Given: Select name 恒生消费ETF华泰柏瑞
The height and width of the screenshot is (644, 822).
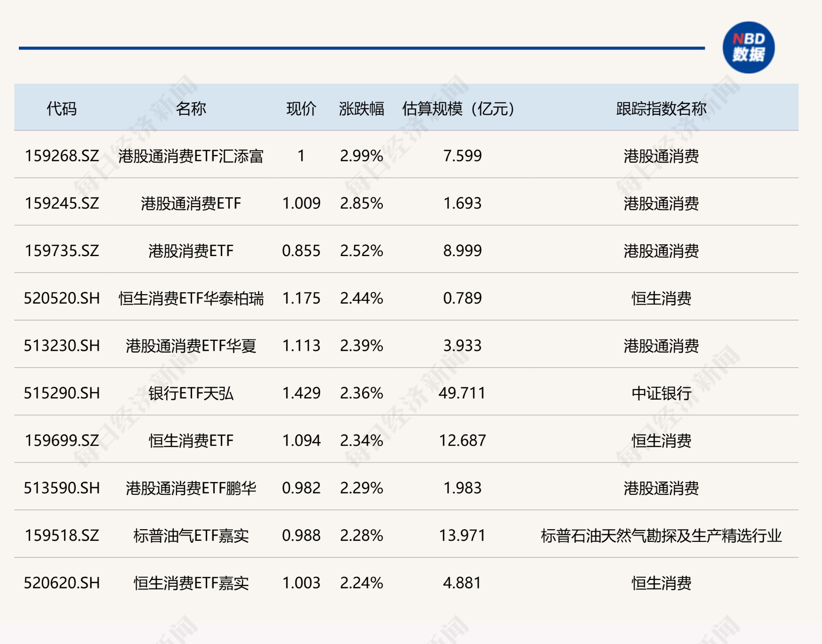Looking at the screenshot, I should 191,298.
